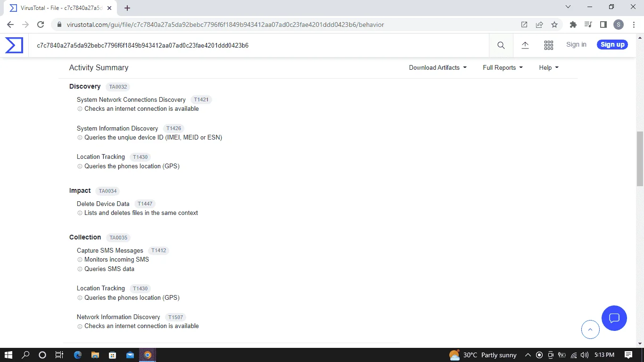Viewport: 644px width, 362px height.
Task: Click the taskbar clock 5:13 PM
Action: pos(604,355)
